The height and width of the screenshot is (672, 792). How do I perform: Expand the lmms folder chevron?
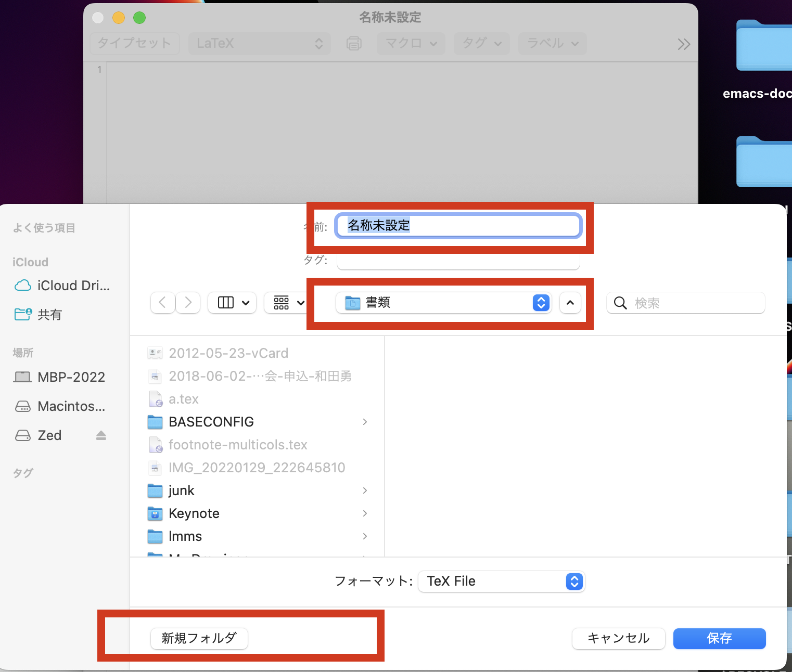pyautogui.click(x=365, y=536)
